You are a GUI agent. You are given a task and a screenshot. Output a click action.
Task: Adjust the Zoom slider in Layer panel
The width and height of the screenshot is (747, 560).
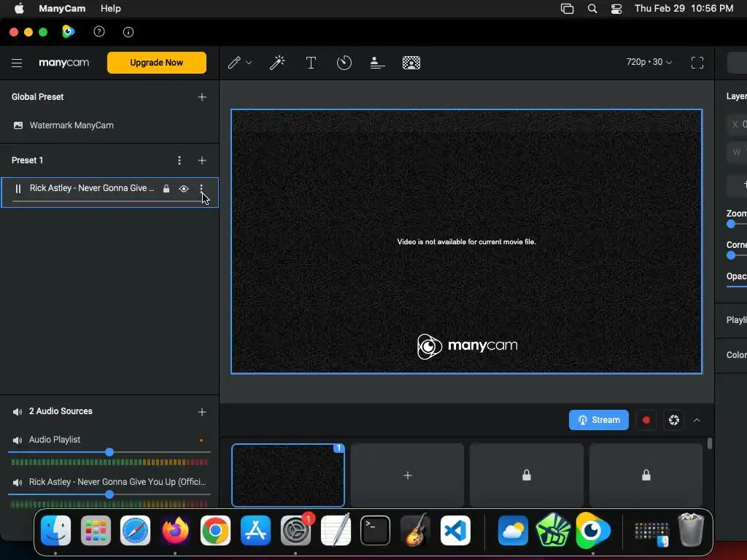[737, 225]
